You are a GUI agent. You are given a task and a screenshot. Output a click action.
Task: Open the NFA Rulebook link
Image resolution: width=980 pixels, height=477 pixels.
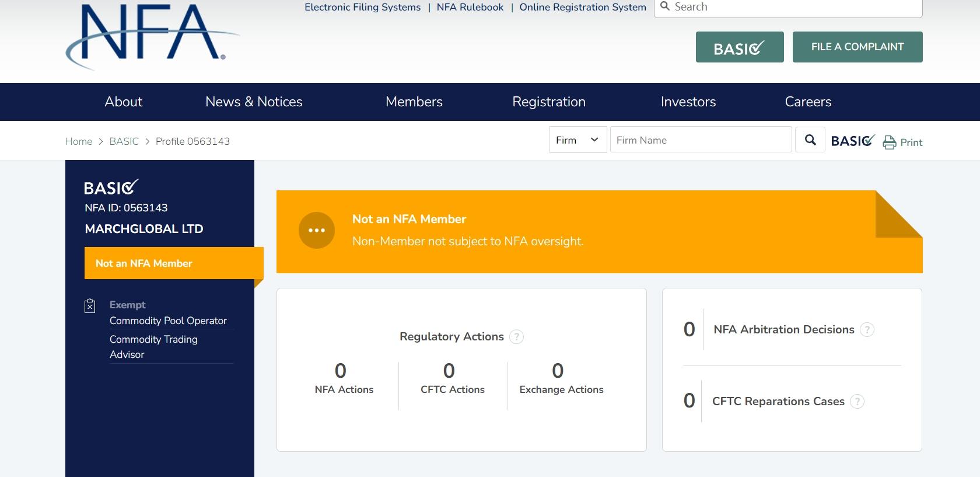click(470, 7)
